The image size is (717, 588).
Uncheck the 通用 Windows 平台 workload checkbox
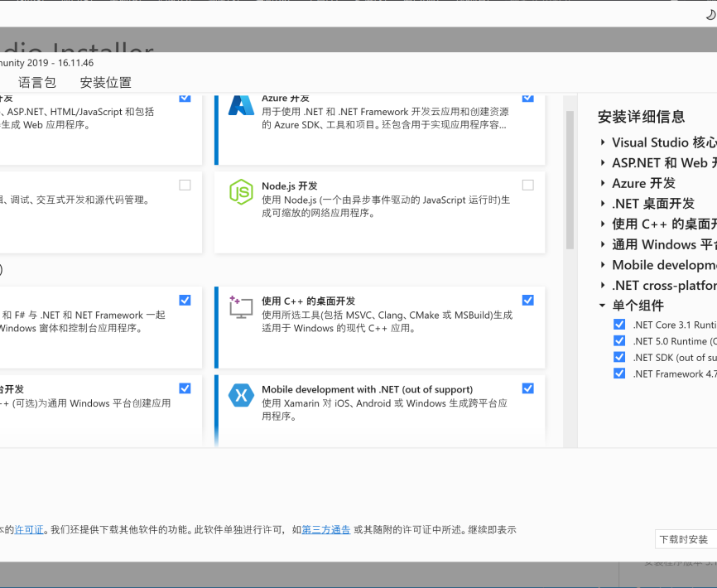click(x=185, y=388)
